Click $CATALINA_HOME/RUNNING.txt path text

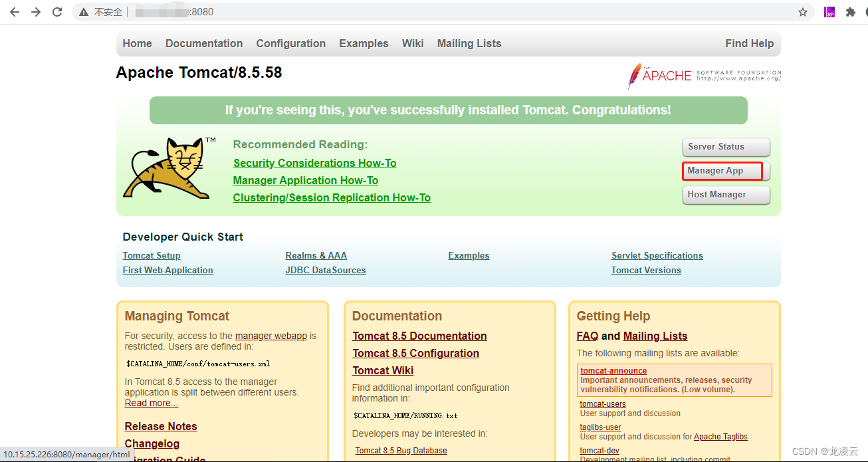click(x=405, y=416)
